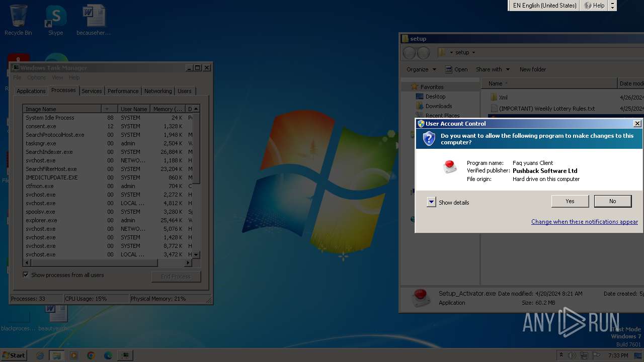Expand address bar dropdown after 'setup'
Screen dimensions: 644x362
pos(473,52)
